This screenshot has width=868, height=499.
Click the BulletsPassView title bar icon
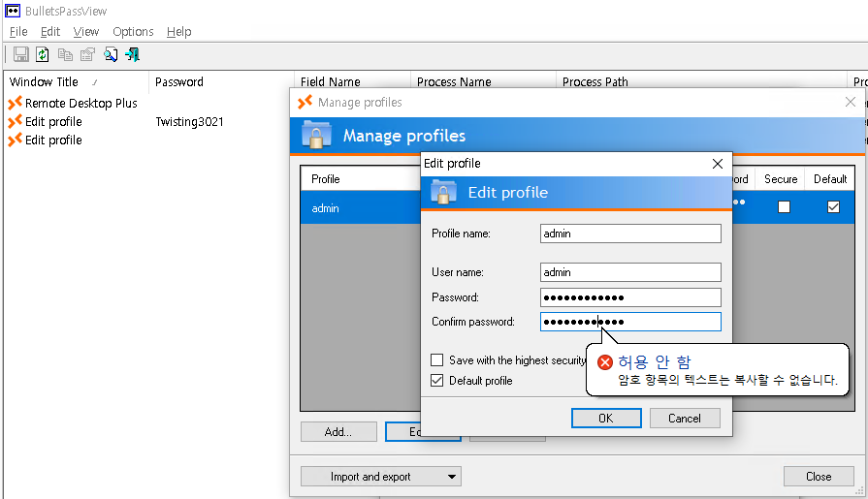coord(13,11)
